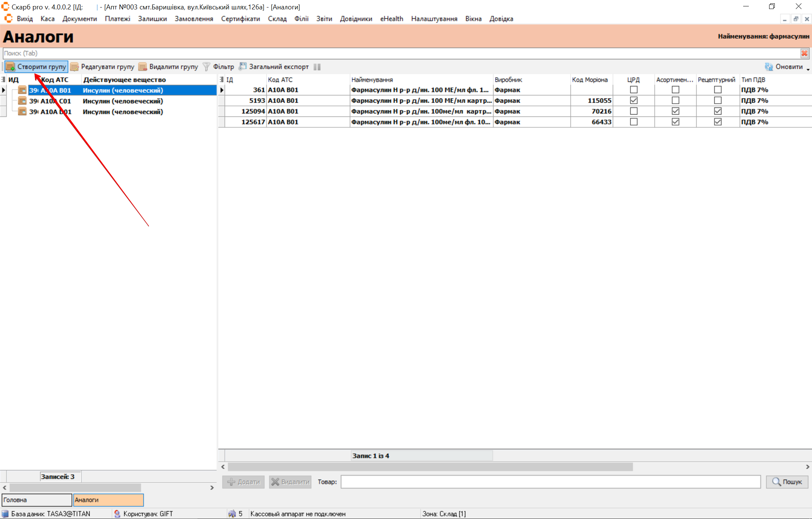Open dropdown arrow next to Оновити
This screenshot has height=519, width=812.
coord(808,69)
